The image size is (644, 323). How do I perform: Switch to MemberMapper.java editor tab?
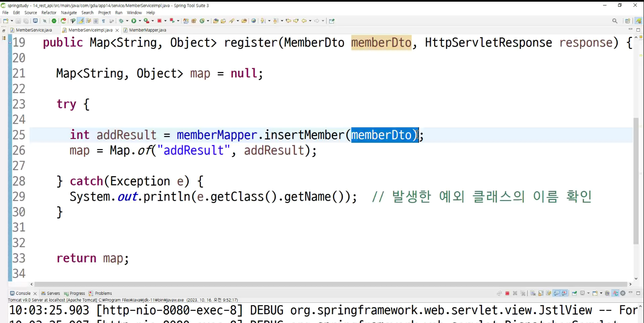click(148, 30)
